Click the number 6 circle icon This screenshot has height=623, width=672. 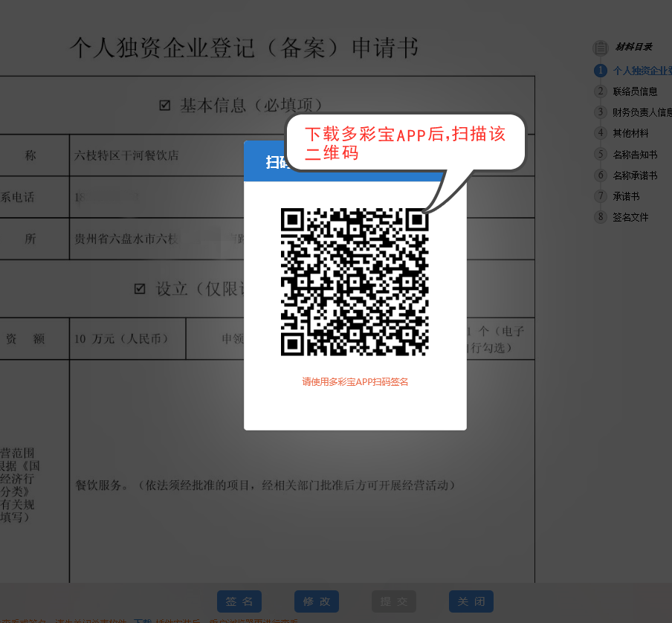601,175
